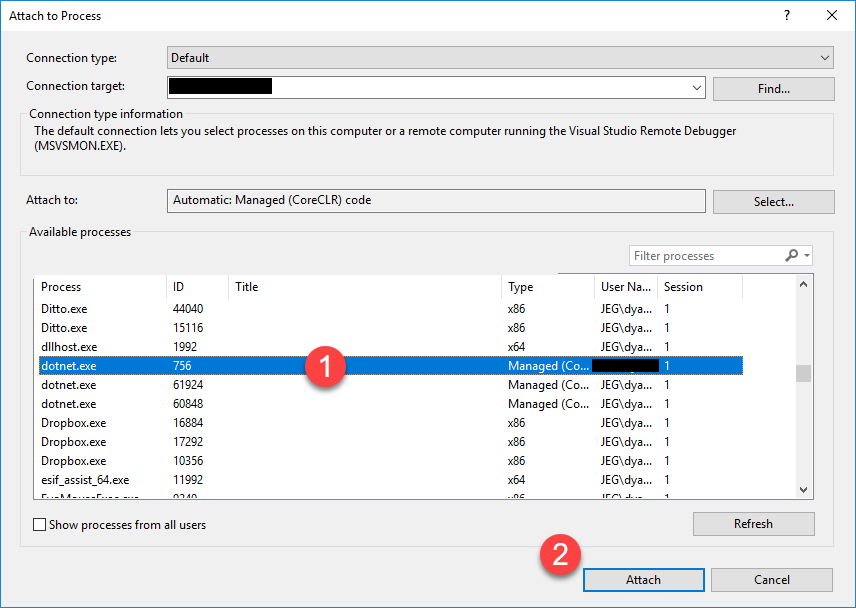
Task: Click the search magnifier icon in filter box
Action: pos(791,256)
